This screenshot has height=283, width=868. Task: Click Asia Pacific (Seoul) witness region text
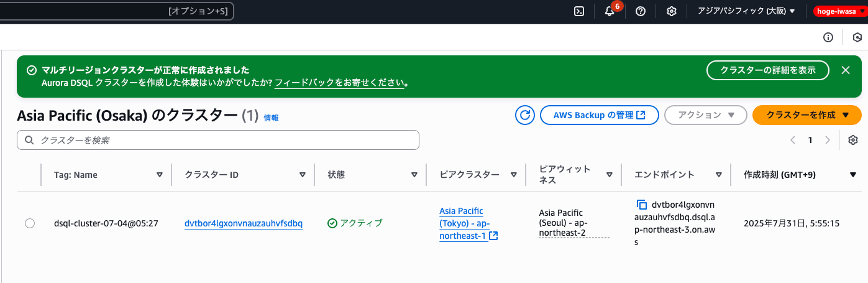click(x=574, y=224)
